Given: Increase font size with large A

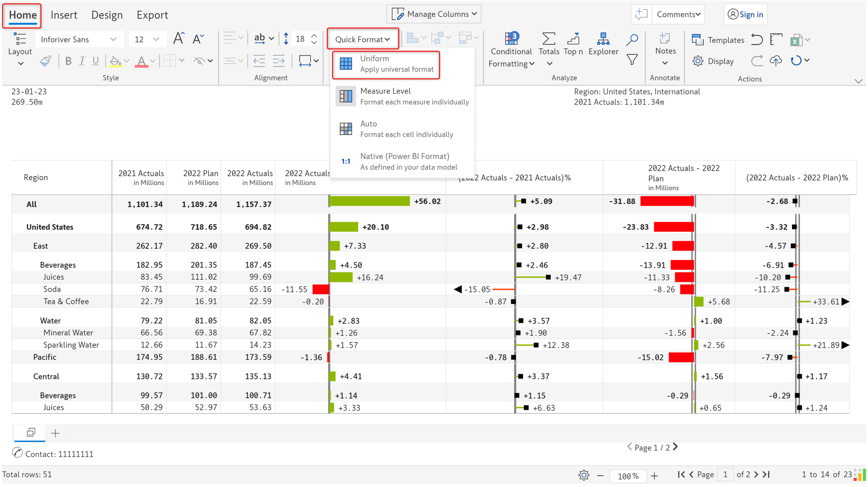Looking at the screenshot, I should (x=178, y=39).
